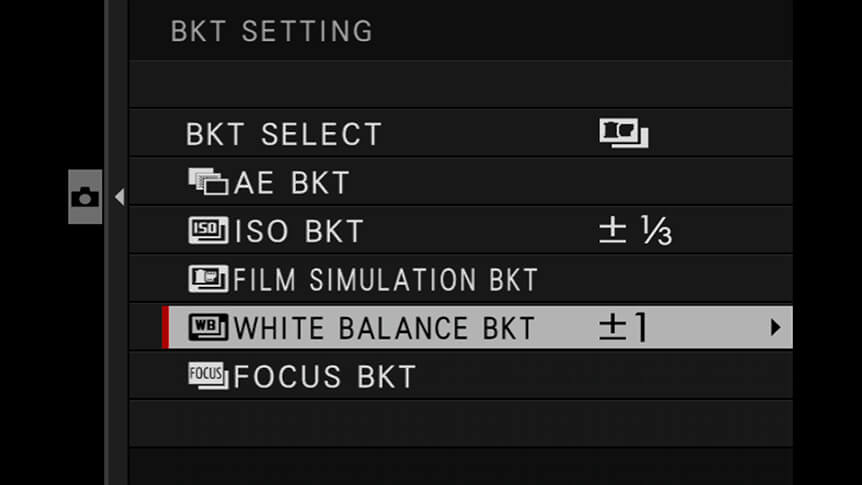Click the red selection marker bar

pos(165,327)
